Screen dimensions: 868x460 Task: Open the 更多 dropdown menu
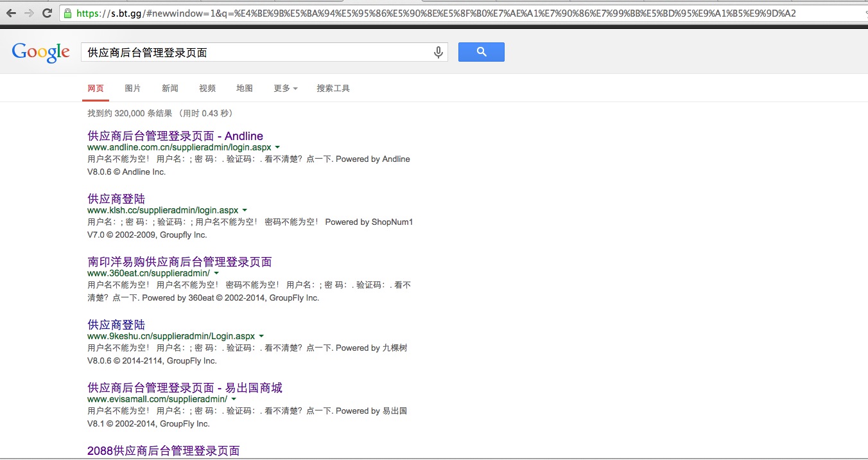285,89
